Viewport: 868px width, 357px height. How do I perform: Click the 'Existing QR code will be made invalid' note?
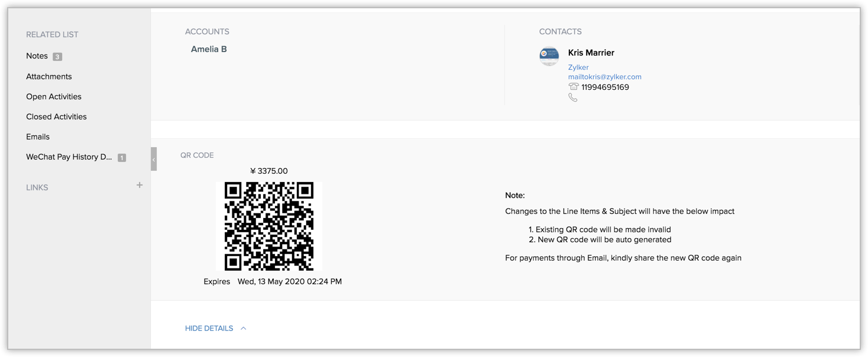coord(600,229)
